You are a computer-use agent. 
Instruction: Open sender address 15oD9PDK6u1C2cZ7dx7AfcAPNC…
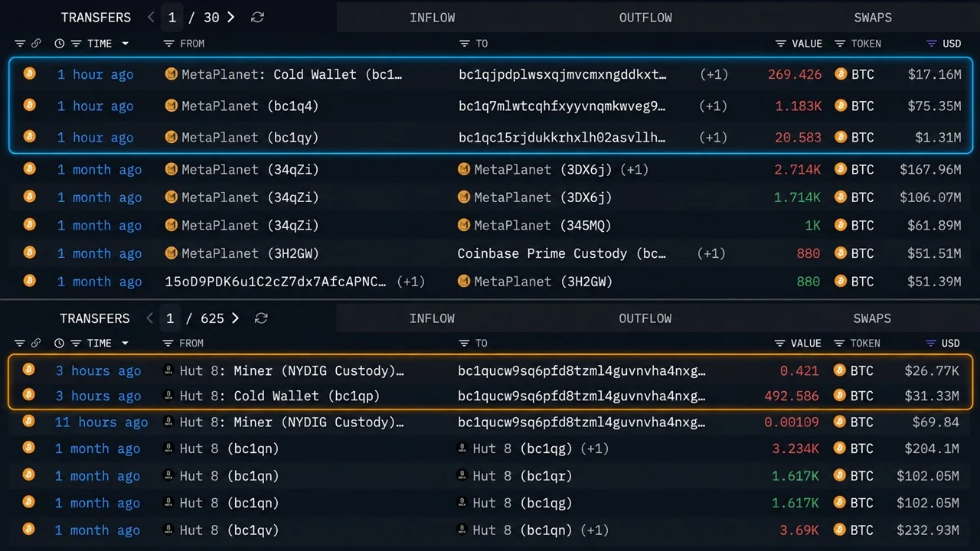pos(276,282)
